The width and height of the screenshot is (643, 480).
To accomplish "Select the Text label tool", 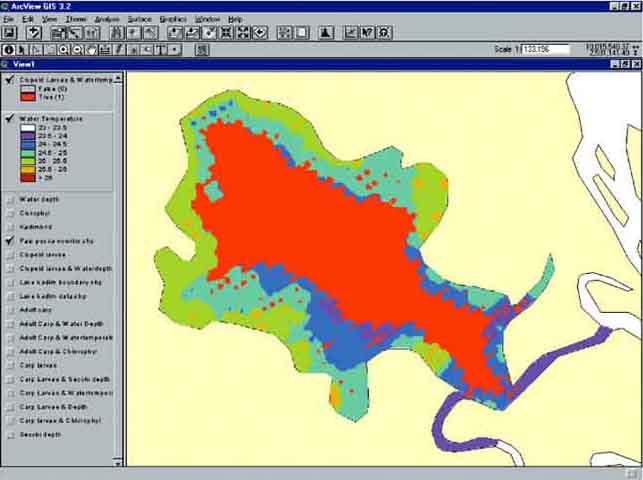I will [161, 48].
